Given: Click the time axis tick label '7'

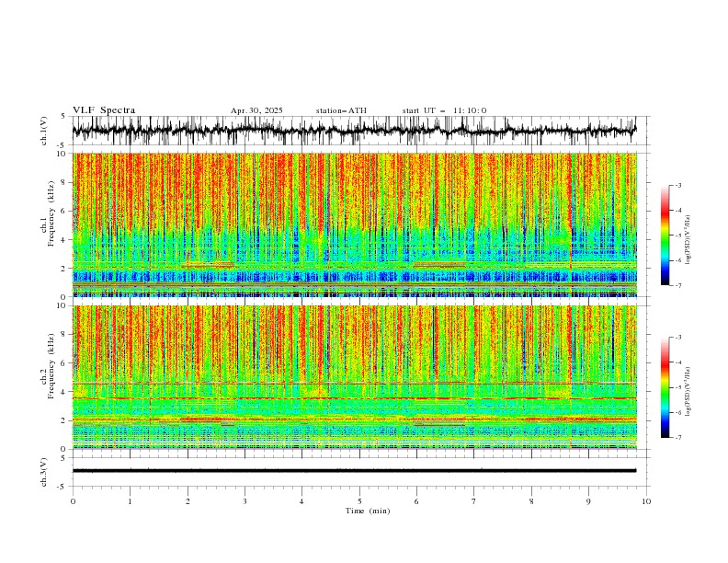Looking at the screenshot, I should click(x=474, y=501).
